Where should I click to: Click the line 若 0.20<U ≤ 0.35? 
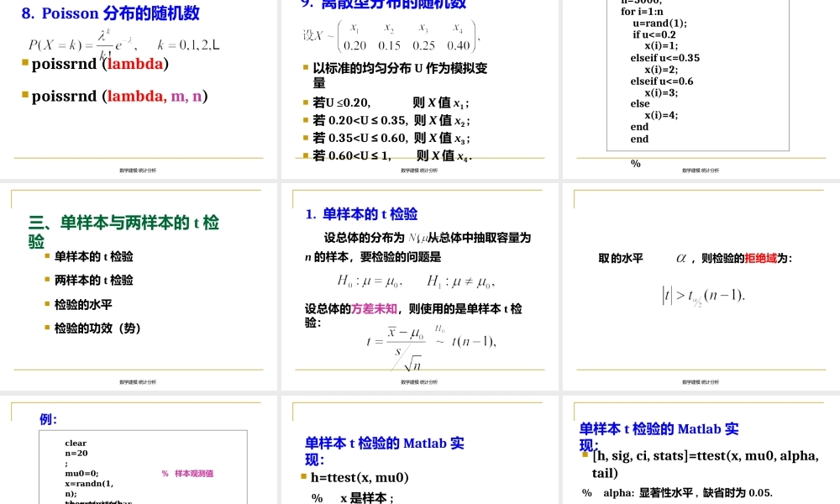(391, 120)
